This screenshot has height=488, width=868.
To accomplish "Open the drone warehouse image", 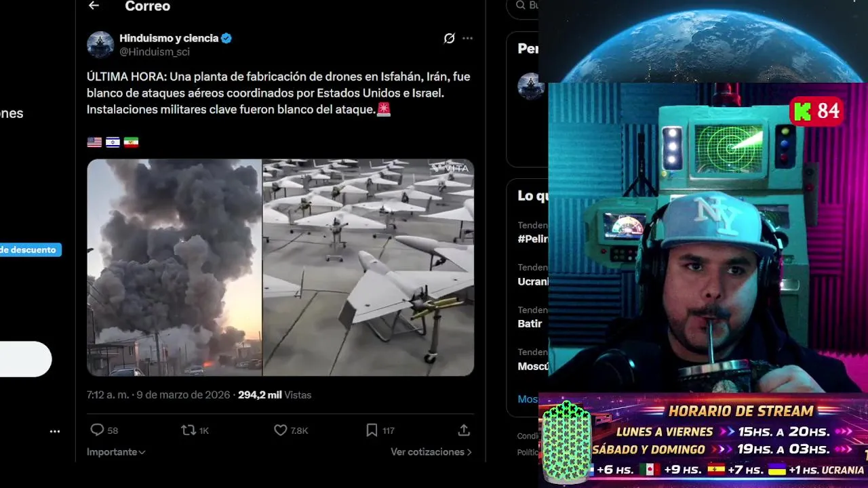I will click(x=368, y=268).
